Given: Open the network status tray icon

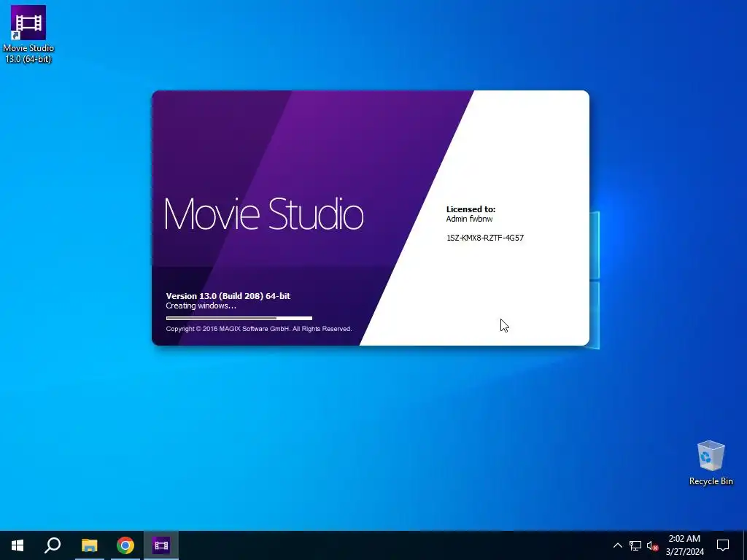Looking at the screenshot, I should click(x=635, y=545).
